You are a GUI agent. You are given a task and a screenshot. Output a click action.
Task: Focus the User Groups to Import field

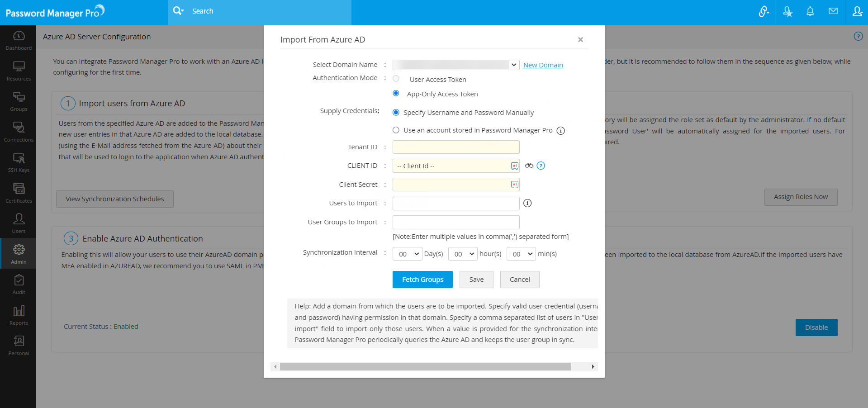pyautogui.click(x=456, y=223)
